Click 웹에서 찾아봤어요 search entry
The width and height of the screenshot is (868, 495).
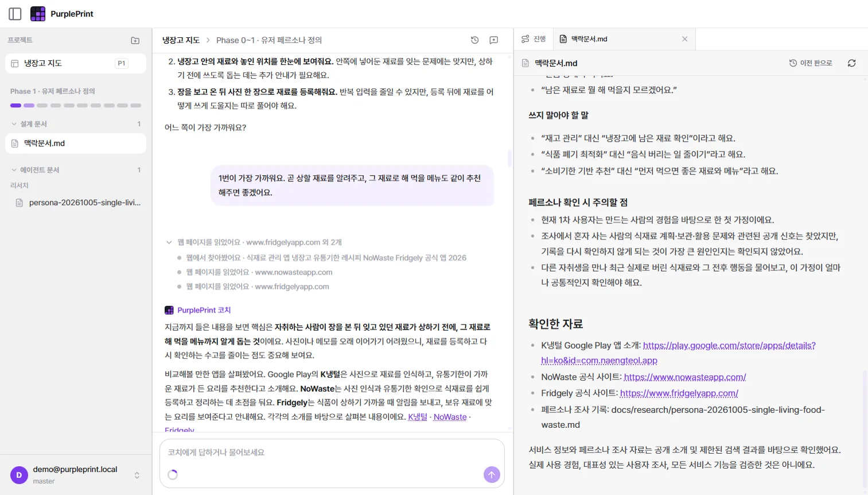point(326,258)
